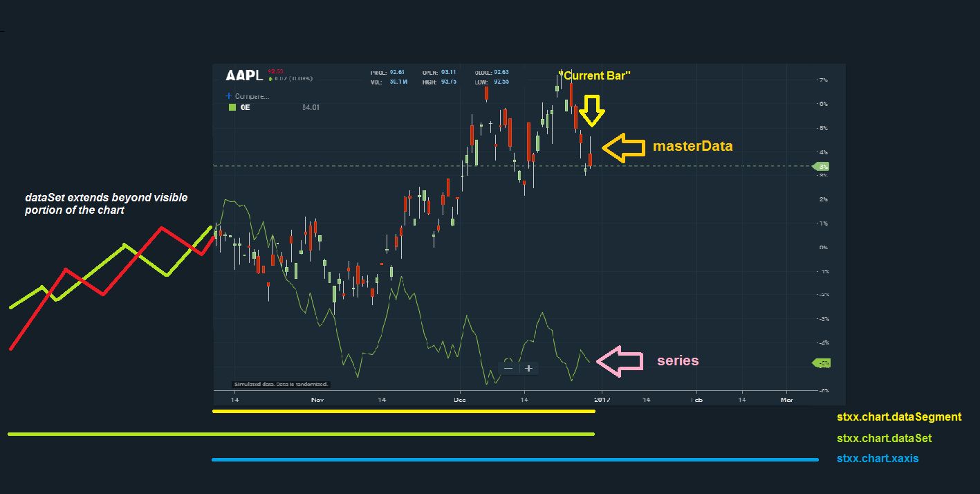Screen dimensions: 980x494
Task: Click the 4% y-axis label
Action: coord(823,152)
